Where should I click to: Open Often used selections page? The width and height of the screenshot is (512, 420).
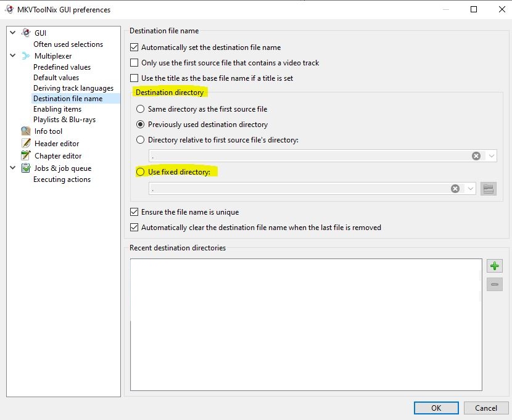coord(68,44)
